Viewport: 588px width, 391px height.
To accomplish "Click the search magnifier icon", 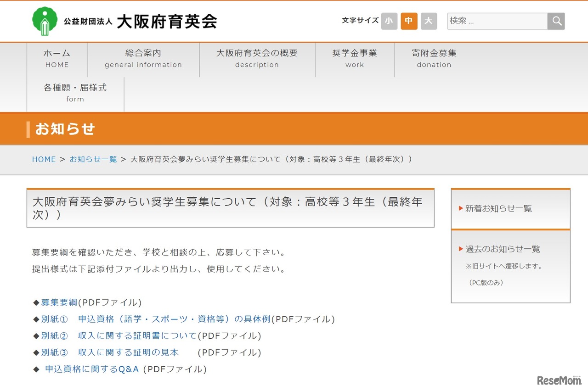I will click(556, 21).
